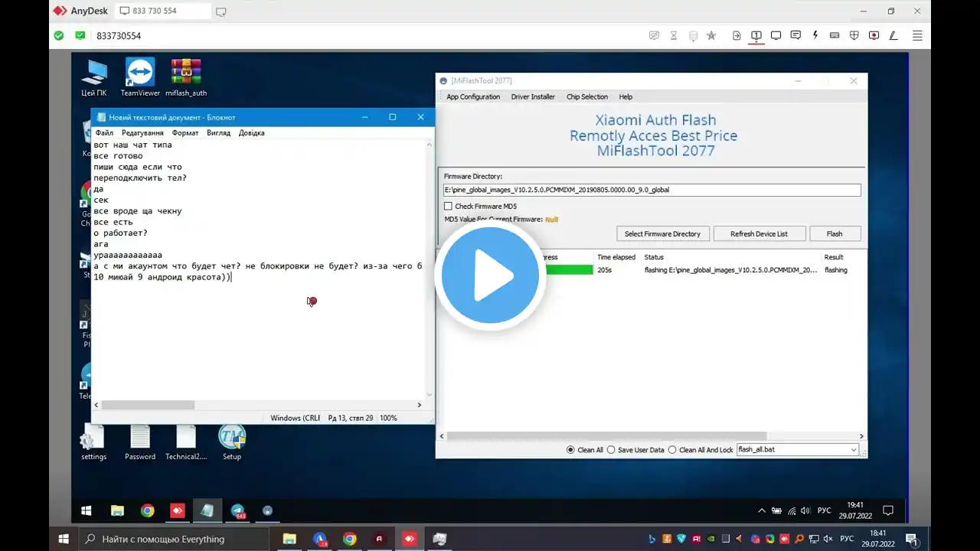Image resolution: width=980 pixels, height=551 pixels.
Task: Select the 833 730 554 session tab
Action: pyautogui.click(x=163, y=11)
